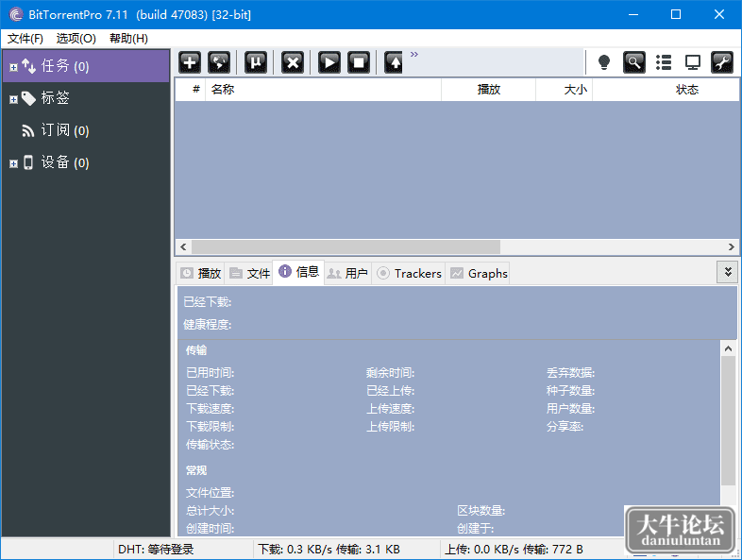
Task: Sort by the # column header
Action: point(191,90)
